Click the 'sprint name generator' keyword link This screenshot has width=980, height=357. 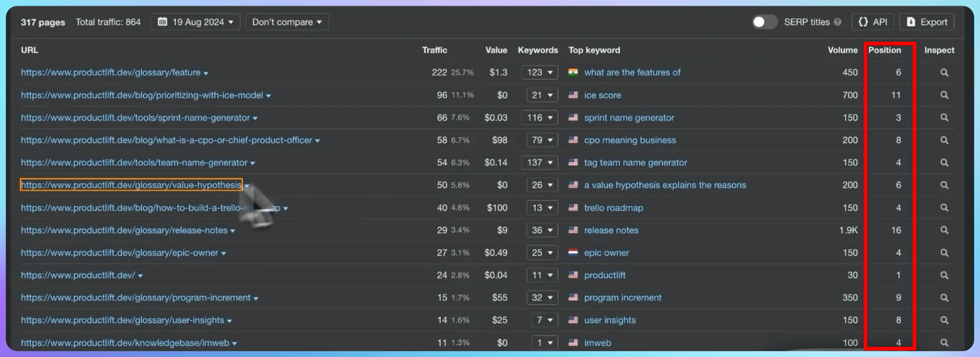pos(628,117)
